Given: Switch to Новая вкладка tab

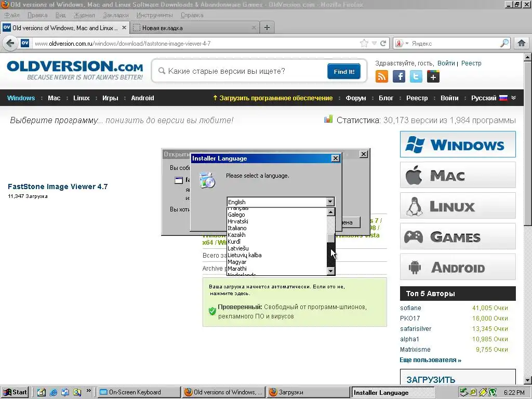Looking at the screenshot, I should [194, 28].
